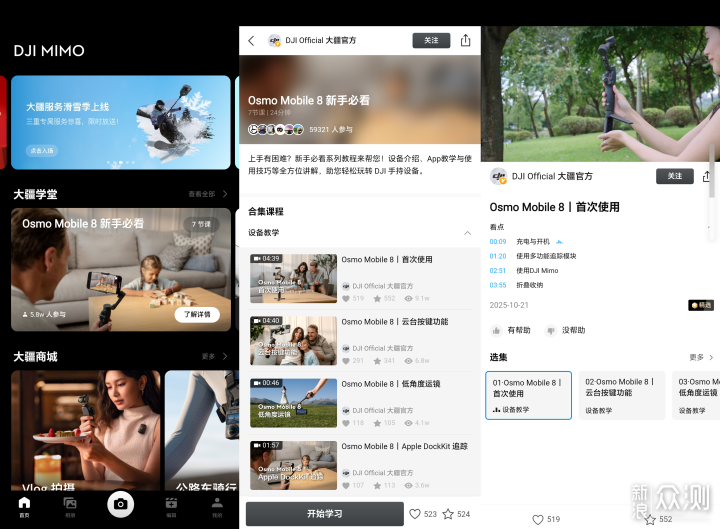
Task: Click DJI Official avatar in video detail panel
Action: pos(499,176)
